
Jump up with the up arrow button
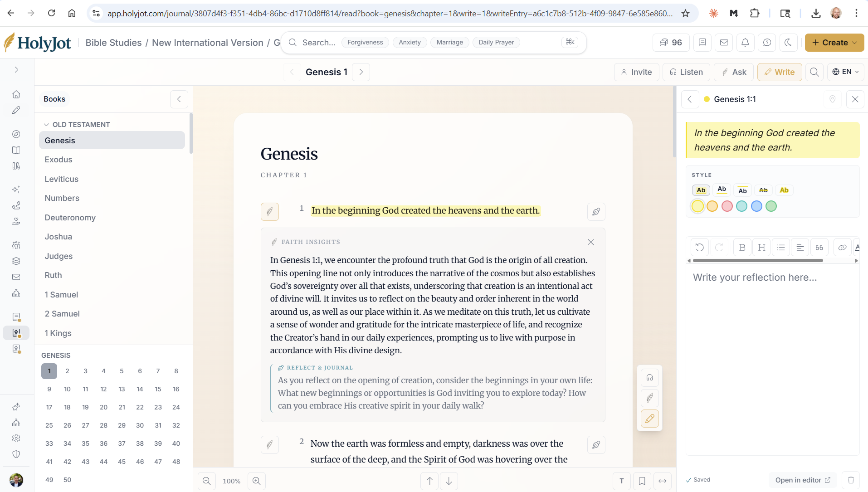pos(429,481)
